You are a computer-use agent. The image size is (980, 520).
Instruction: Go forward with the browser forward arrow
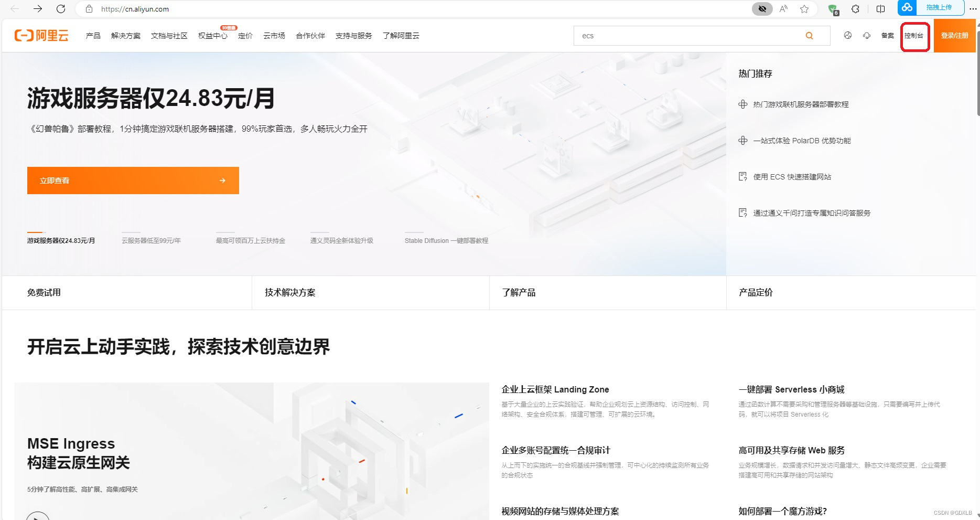pyautogui.click(x=38, y=9)
